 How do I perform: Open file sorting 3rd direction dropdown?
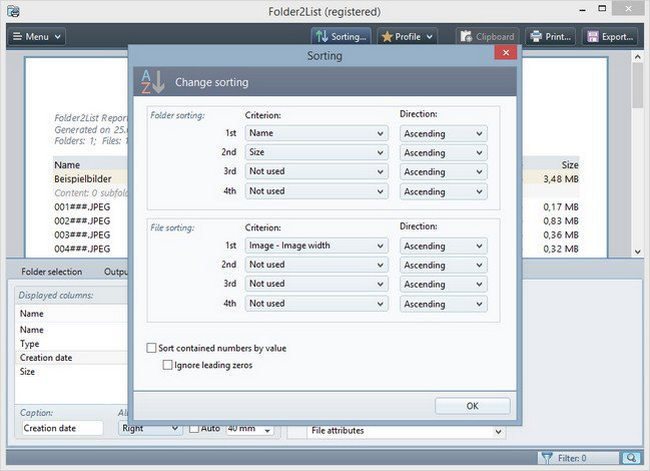pyautogui.click(x=444, y=284)
